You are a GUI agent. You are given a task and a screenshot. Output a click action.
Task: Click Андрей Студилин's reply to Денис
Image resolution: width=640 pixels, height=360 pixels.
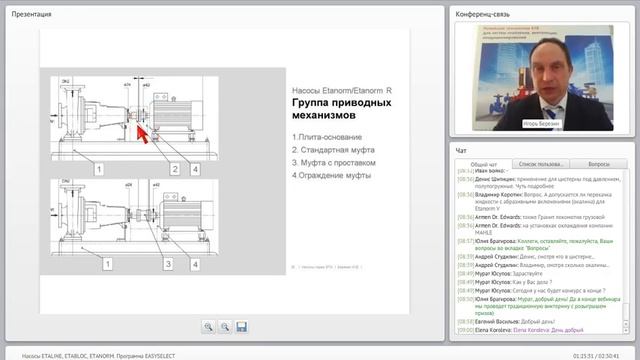(x=527, y=257)
